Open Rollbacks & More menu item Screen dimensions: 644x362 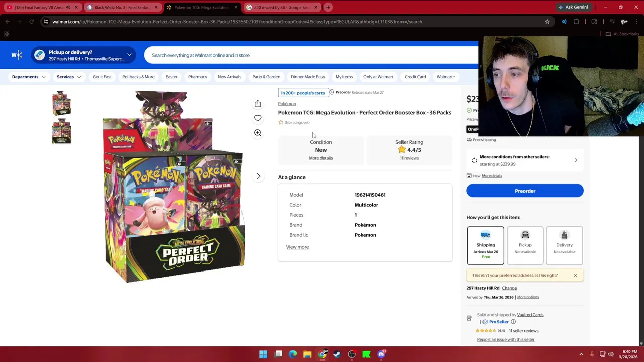tap(138, 77)
